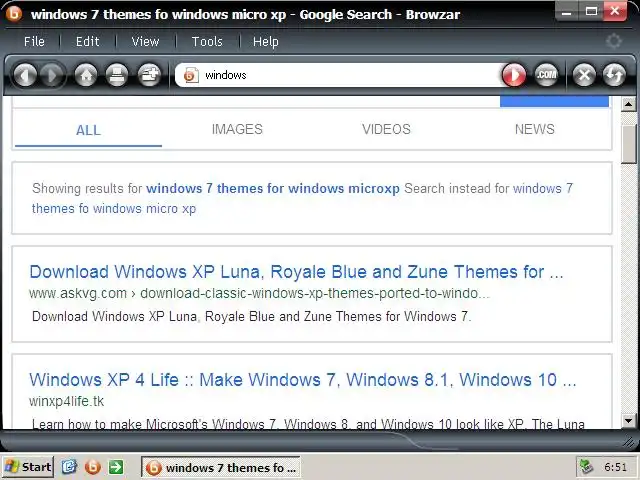Switch to the IMAGES tab
Screen dimensions: 640x480
tap(237, 129)
